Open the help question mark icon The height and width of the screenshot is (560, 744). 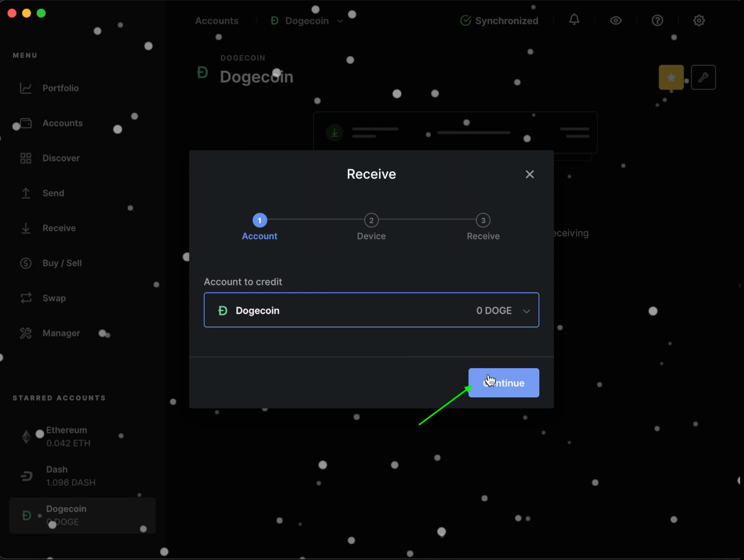(x=657, y=20)
